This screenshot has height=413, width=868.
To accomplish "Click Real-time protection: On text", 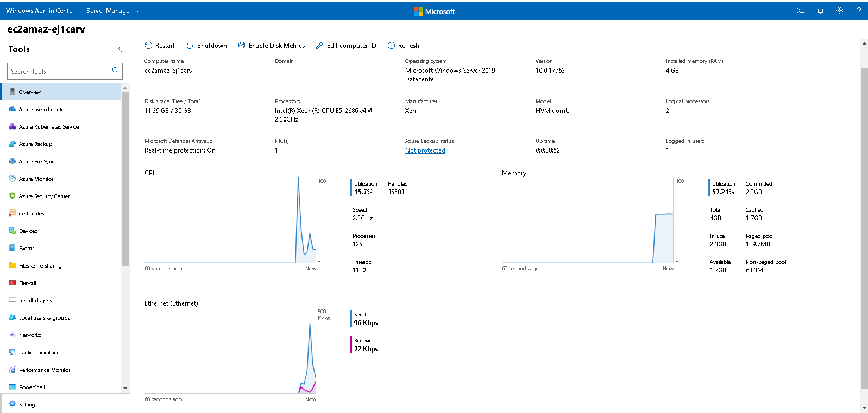I will pos(180,150).
